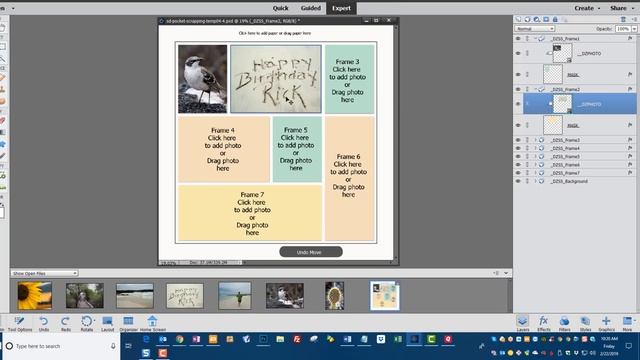
Task: Collapse the _DZ55_Frame1 group
Action: pos(536,38)
